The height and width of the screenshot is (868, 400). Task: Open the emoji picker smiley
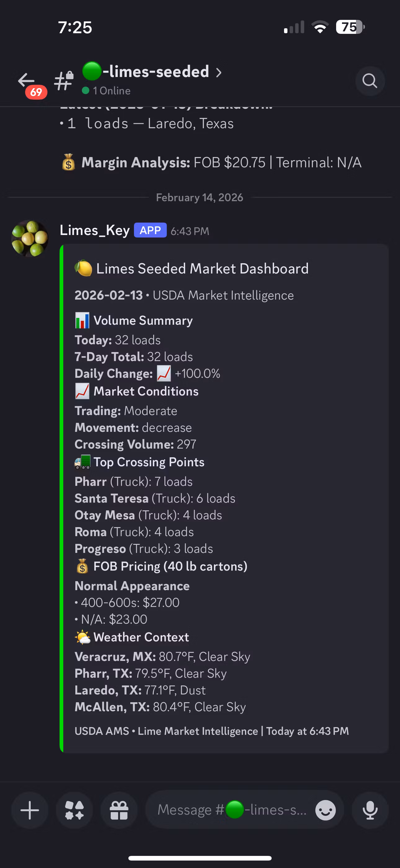325,810
